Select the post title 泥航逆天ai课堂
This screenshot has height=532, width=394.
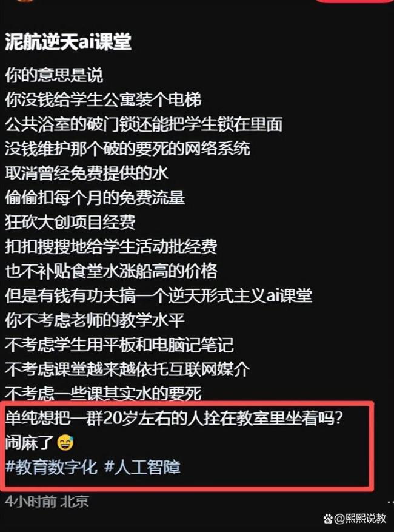[x=68, y=42]
